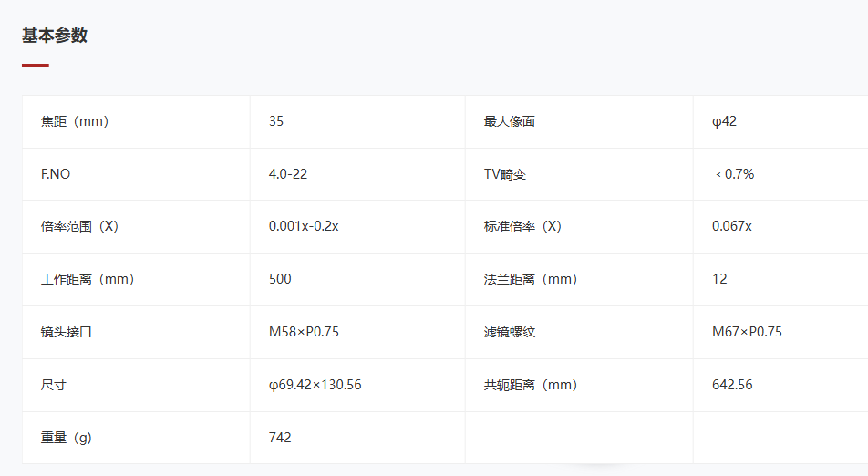Click the value M58×P0.75
The image size is (868, 476).
304,332
